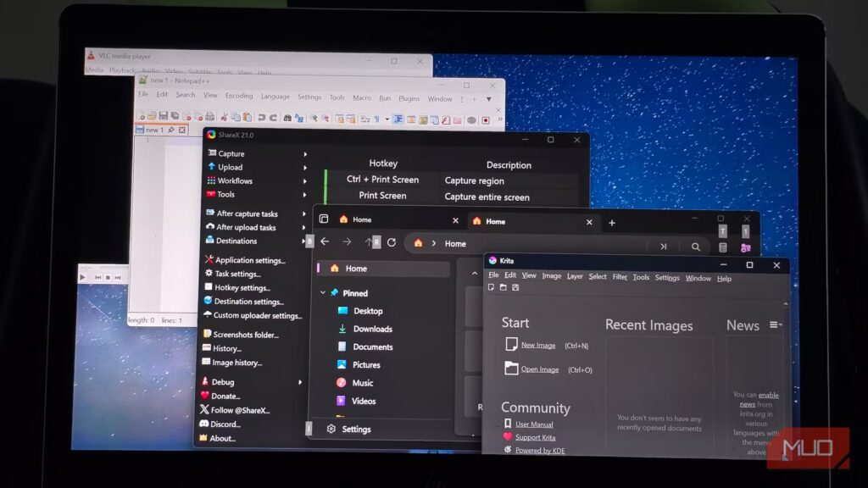This screenshot has width=868, height=488.
Task: Open ShareX Upload submenu
Action: [x=258, y=167]
